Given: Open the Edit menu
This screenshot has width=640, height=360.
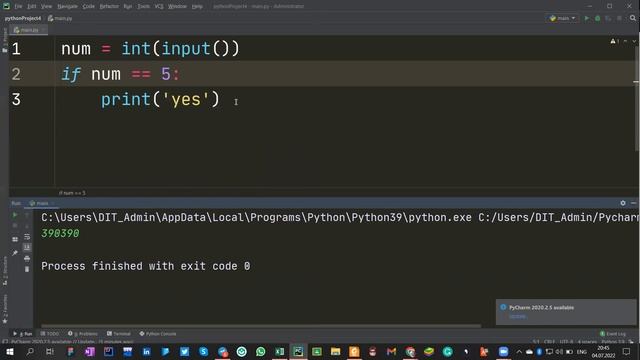Looking at the screenshot, I should click(31, 6).
